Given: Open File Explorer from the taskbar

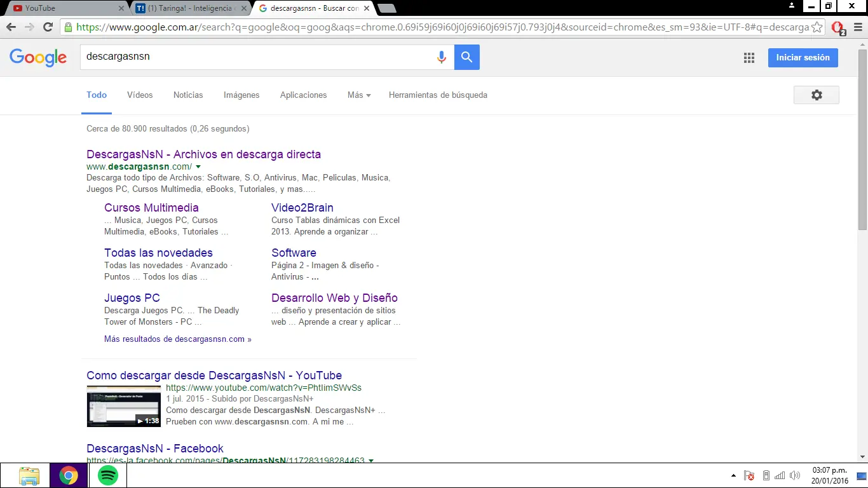Looking at the screenshot, I should 29,475.
